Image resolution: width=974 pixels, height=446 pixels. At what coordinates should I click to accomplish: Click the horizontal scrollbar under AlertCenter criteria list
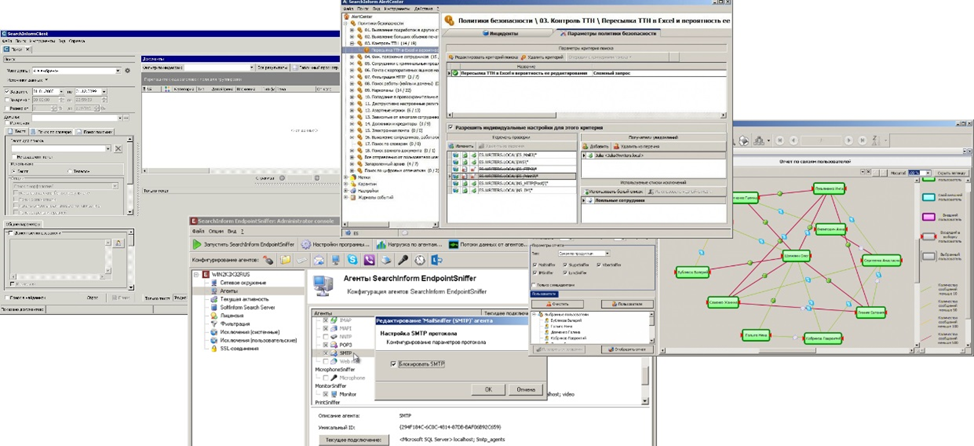(586, 116)
